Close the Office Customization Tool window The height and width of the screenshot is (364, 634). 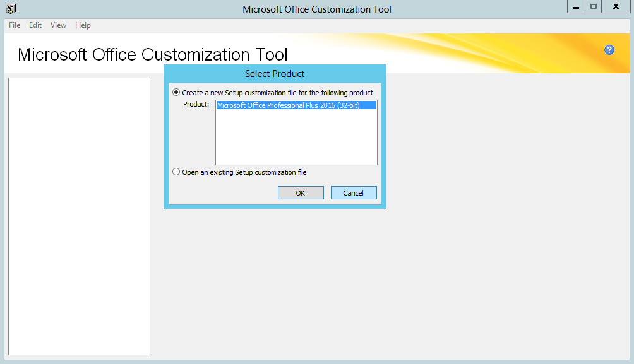pos(616,7)
